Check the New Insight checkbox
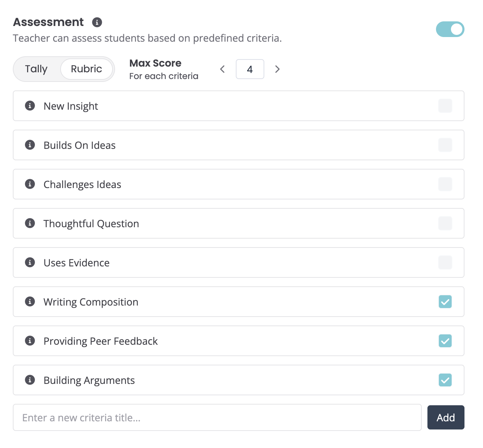The height and width of the screenshot is (448, 483). coord(445,106)
